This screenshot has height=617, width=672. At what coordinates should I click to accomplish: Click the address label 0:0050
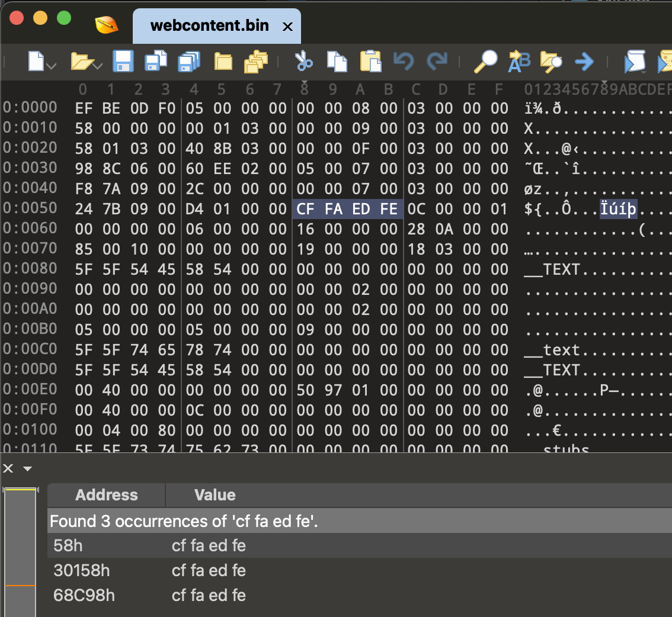click(x=30, y=208)
